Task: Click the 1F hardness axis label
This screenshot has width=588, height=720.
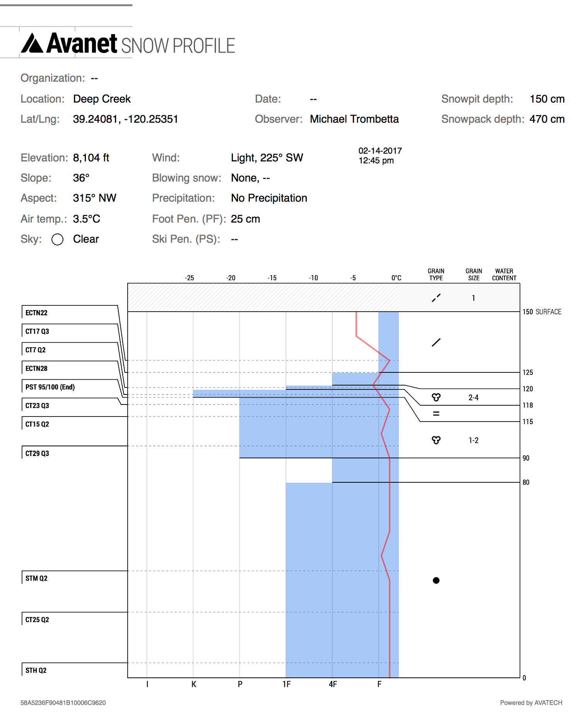Action: click(286, 684)
